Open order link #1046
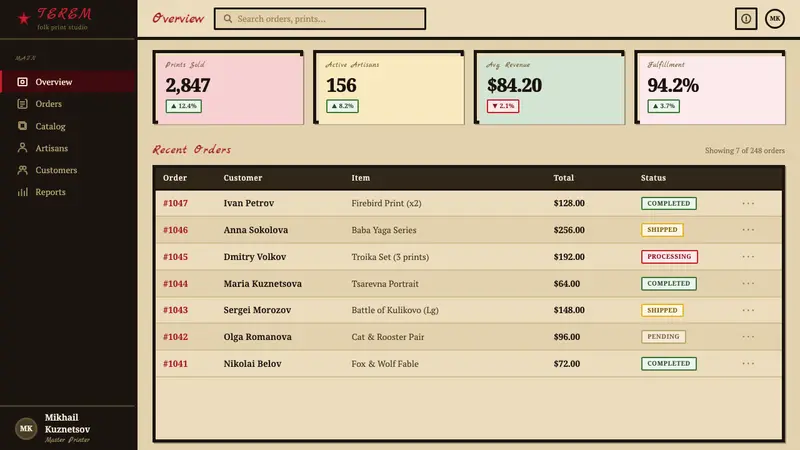The height and width of the screenshot is (450, 800). [x=175, y=230]
